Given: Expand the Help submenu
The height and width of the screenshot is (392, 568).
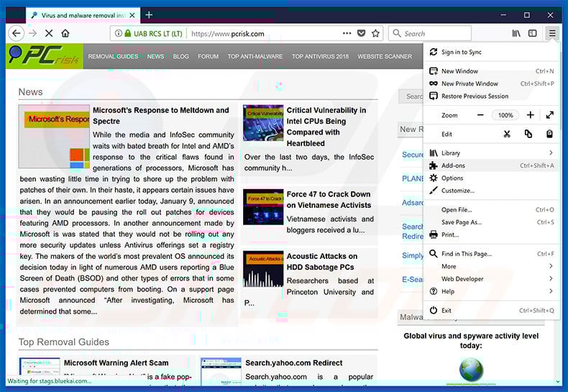Looking at the screenshot, I should coord(491,291).
